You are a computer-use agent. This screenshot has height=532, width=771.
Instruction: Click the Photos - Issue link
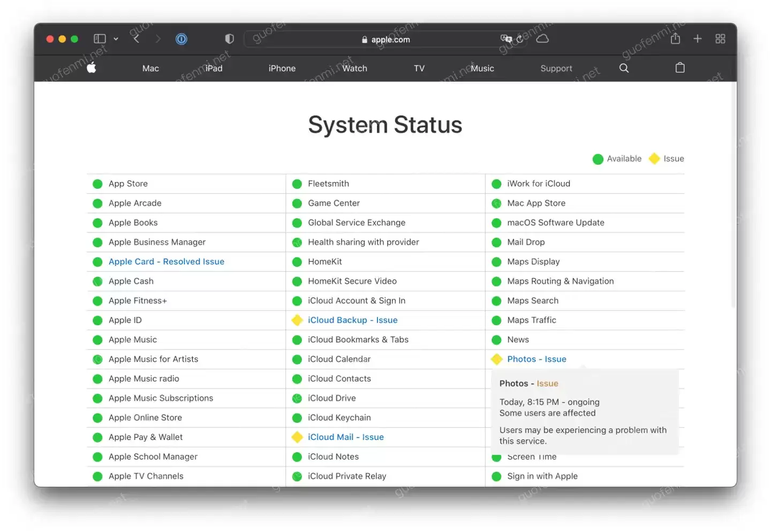click(x=536, y=359)
